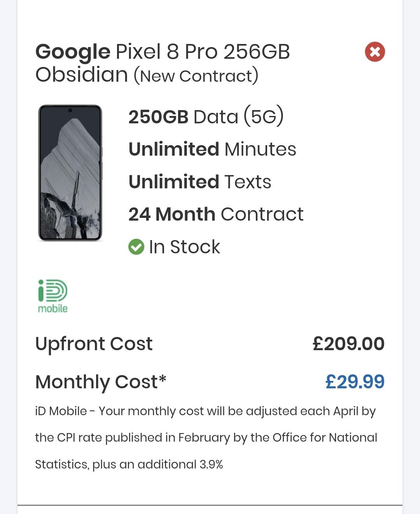The height and width of the screenshot is (514, 420).
Task: Click the £29.99 monthly price
Action: click(355, 381)
